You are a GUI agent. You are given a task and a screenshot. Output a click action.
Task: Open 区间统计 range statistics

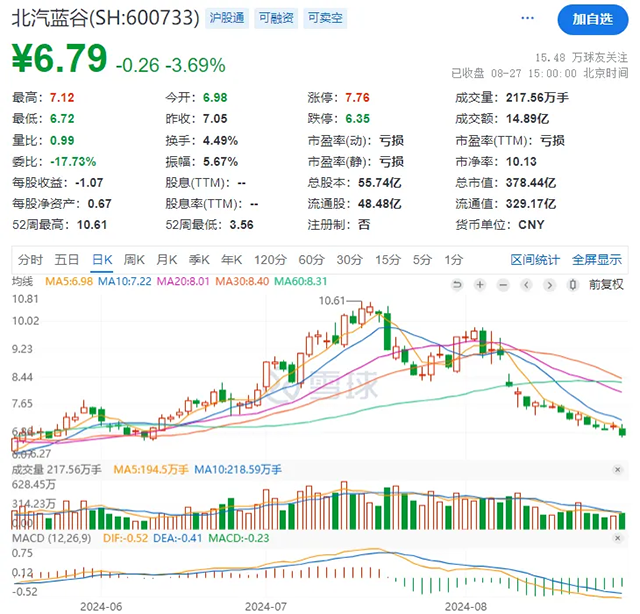point(535,260)
